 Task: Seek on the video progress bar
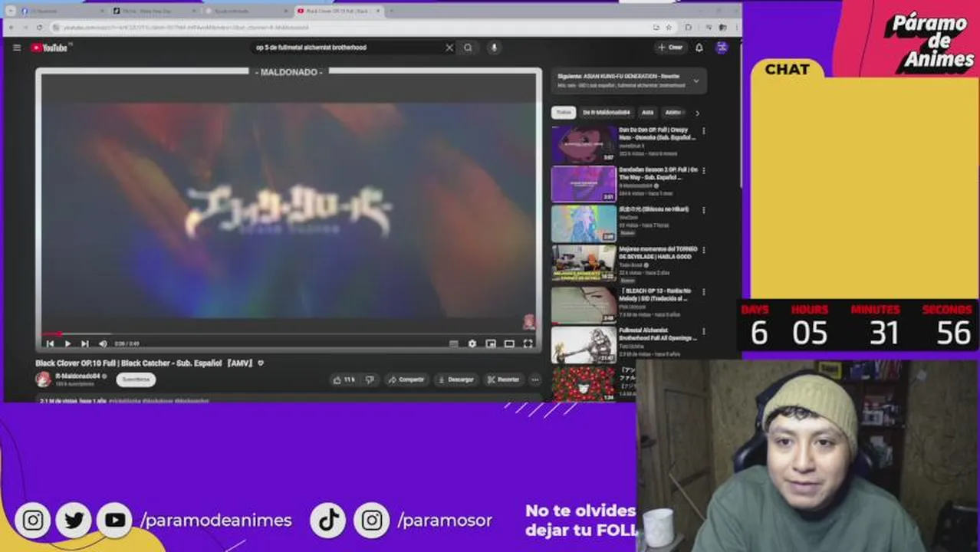pos(288,334)
